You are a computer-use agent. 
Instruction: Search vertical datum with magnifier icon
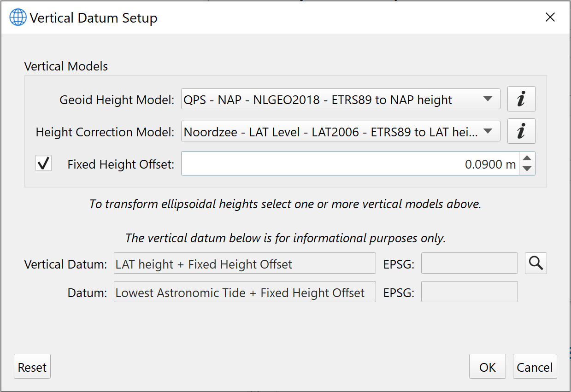point(536,263)
